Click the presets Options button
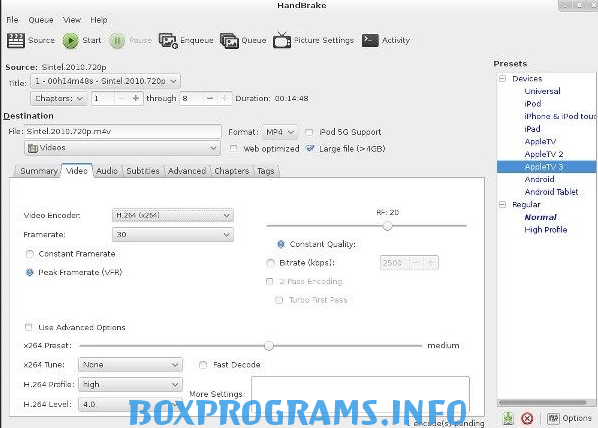 [569, 418]
